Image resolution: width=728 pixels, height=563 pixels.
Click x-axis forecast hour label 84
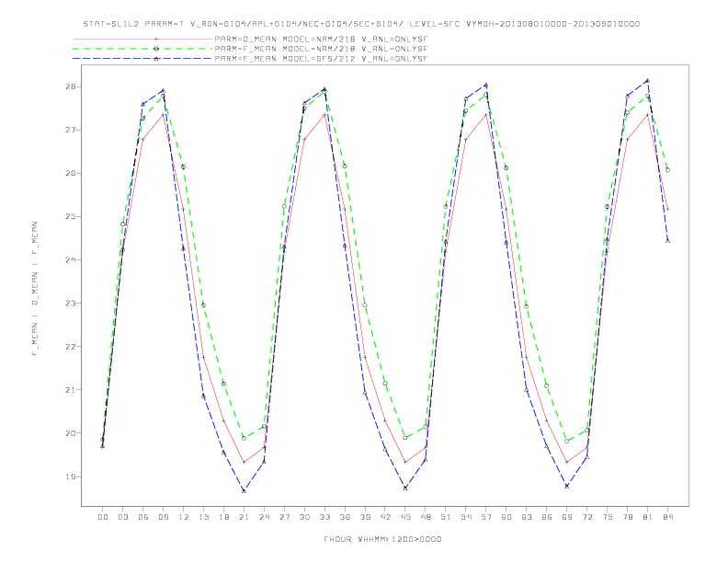coord(668,517)
